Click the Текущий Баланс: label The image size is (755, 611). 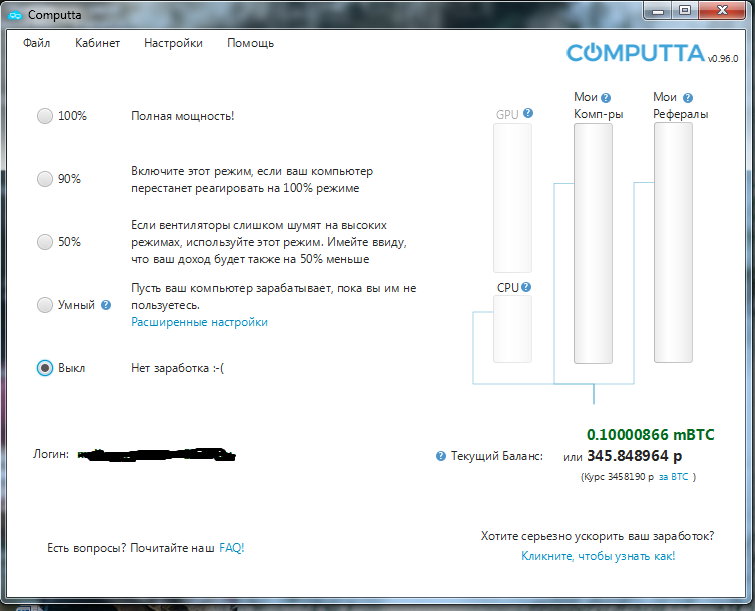[496, 456]
